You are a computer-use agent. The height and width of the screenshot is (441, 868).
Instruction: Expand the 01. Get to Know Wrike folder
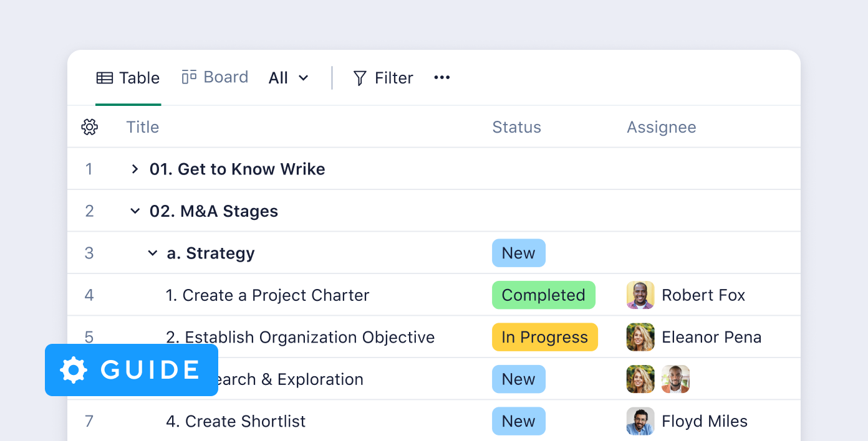[135, 169]
